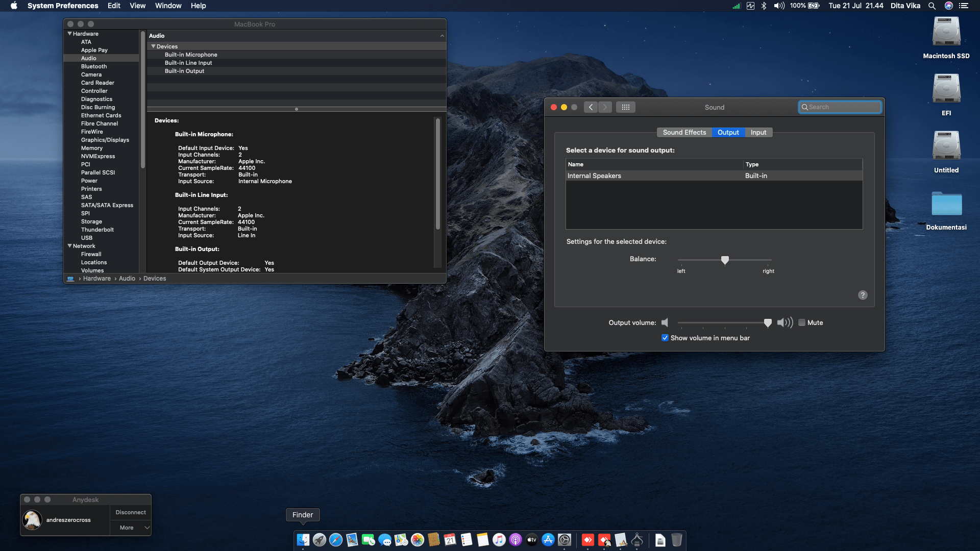Viewport: 980px width, 551px height.
Task: Select Thunderbolt in the hardware sidebar
Action: 97,230
